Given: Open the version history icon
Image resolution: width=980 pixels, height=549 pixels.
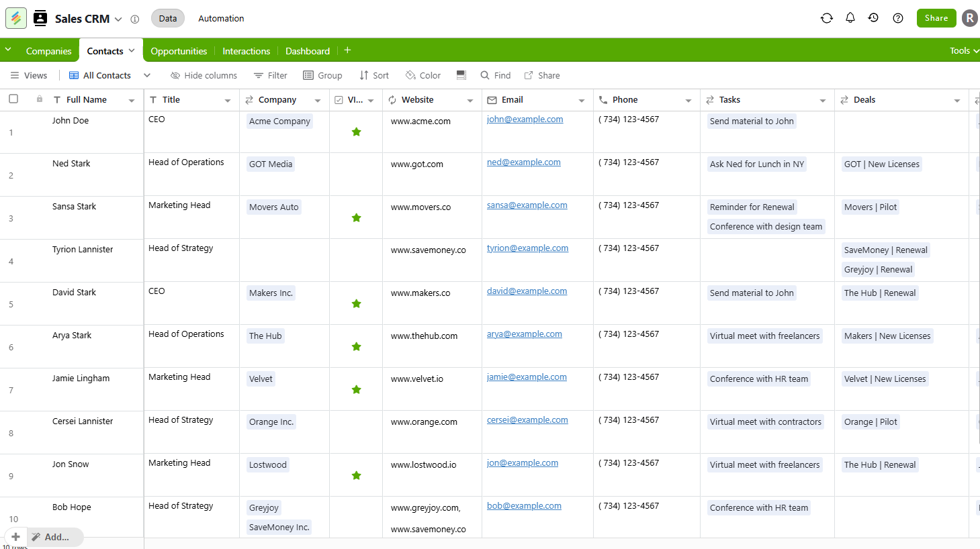Looking at the screenshot, I should 873,18.
